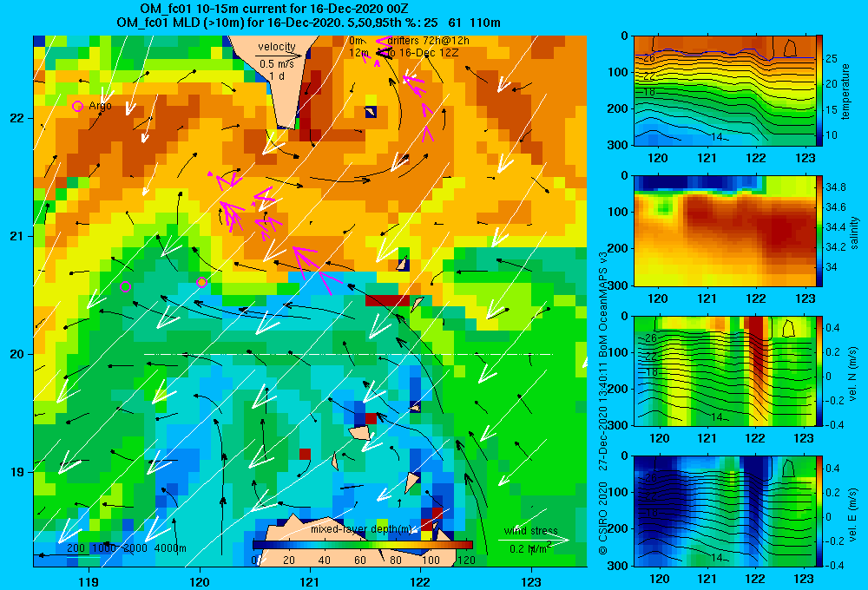Click the 'mixed-layer depth(m)' label

[x=360, y=529]
